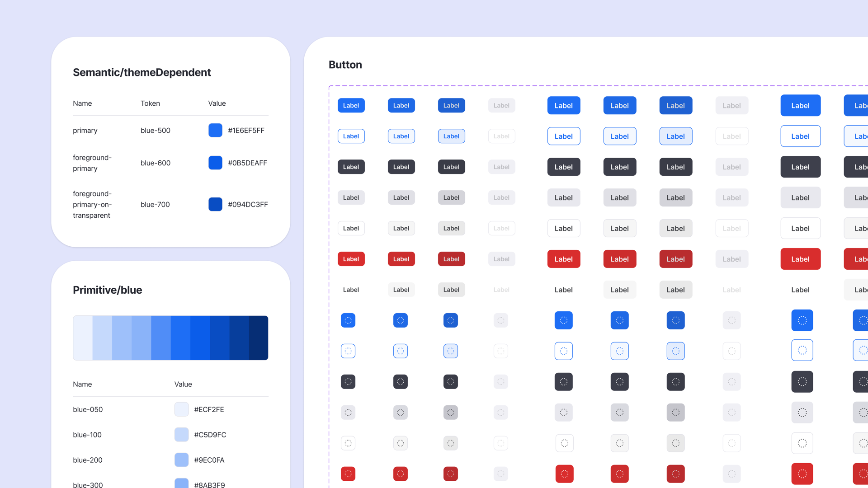Click the "blue-600" token cell
The height and width of the screenshot is (488, 868).
(x=156, y=163)
